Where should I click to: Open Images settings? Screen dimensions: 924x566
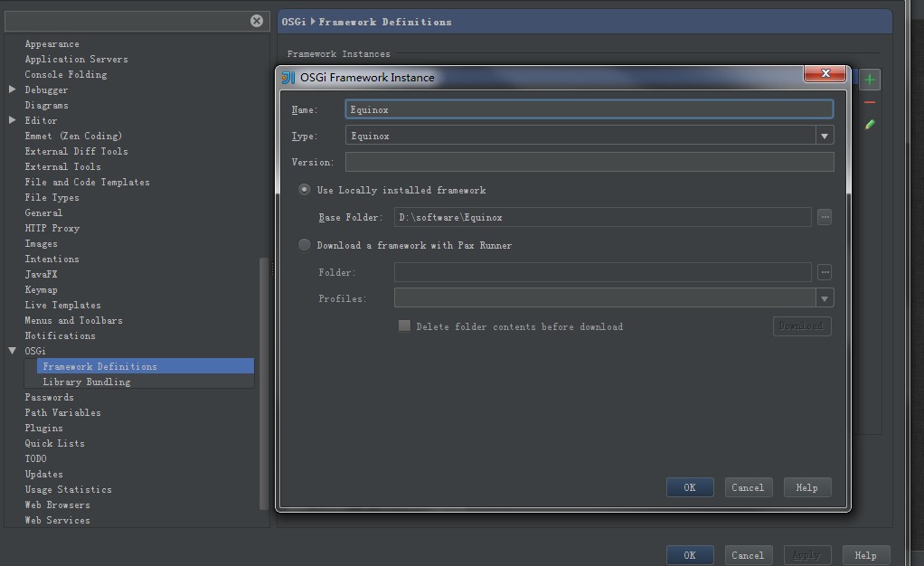tap(42, 243)
